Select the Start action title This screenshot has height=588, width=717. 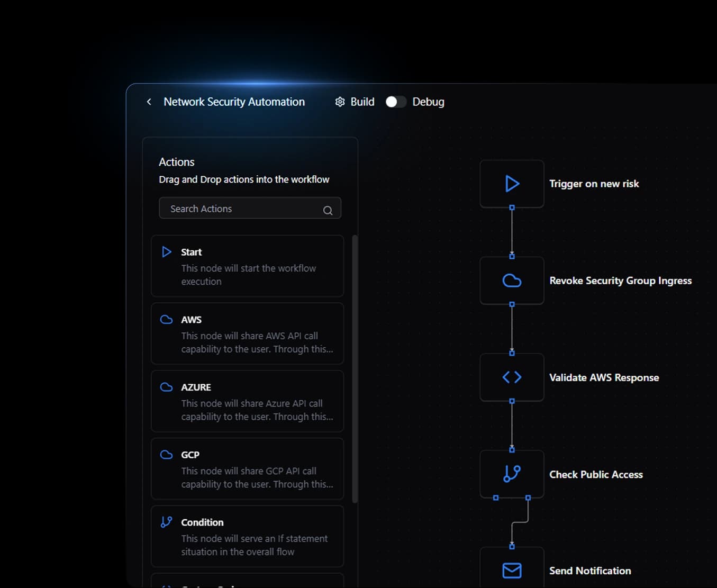192,252
